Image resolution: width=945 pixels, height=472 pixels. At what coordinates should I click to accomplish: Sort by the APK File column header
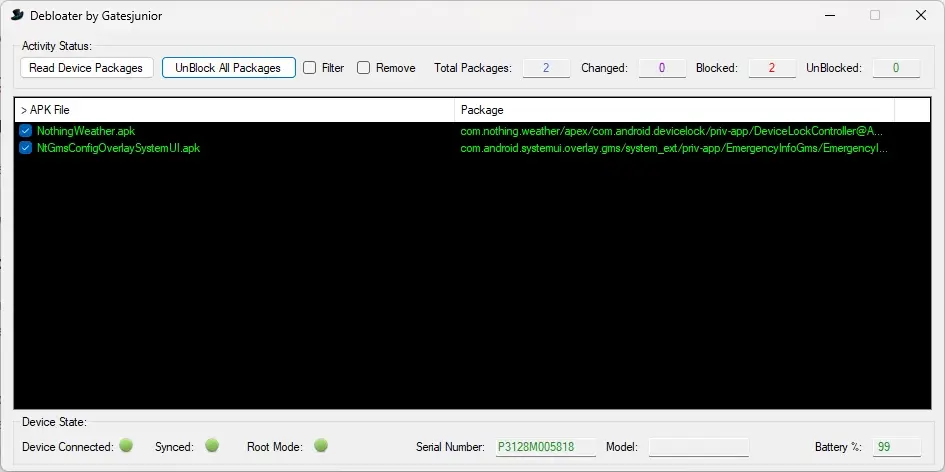234,110
